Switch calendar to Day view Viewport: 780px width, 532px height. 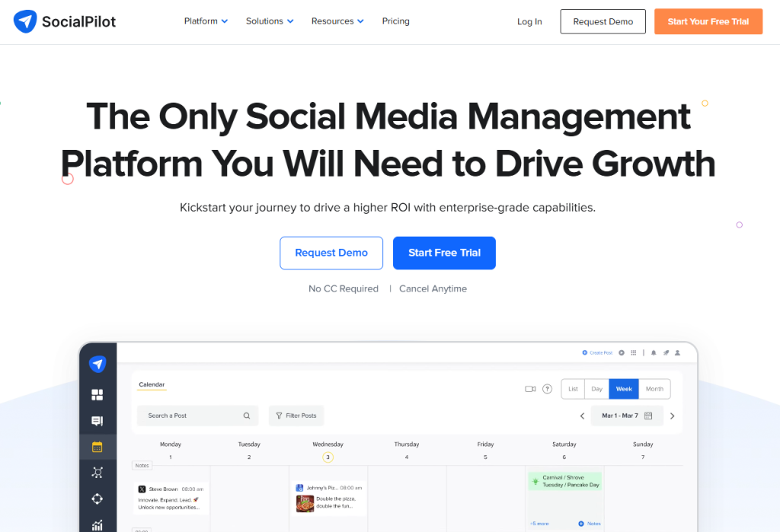coord(597,389)
